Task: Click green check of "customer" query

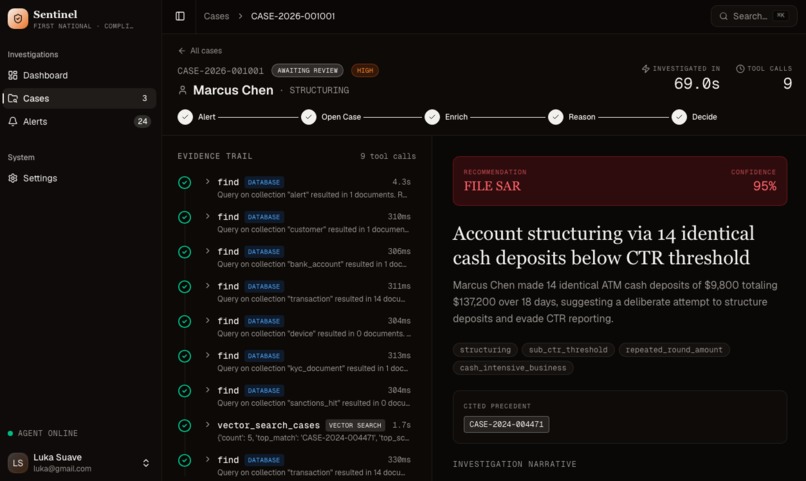Action: tap(185, 217)
